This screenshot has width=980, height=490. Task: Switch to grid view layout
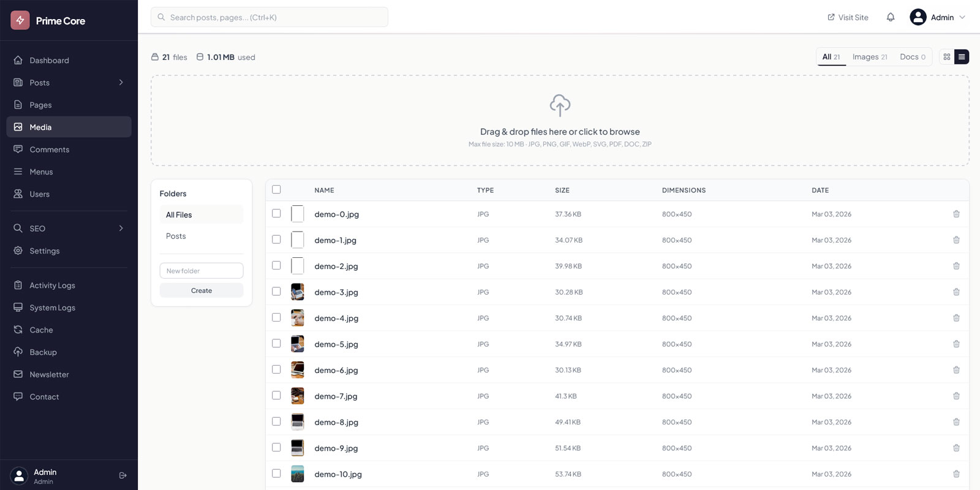947,57
